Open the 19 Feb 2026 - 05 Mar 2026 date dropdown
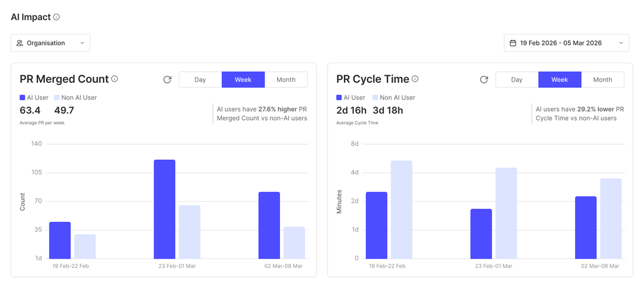Image resolution: width=644 pixels, height=288 pixels. coord(566,43)
